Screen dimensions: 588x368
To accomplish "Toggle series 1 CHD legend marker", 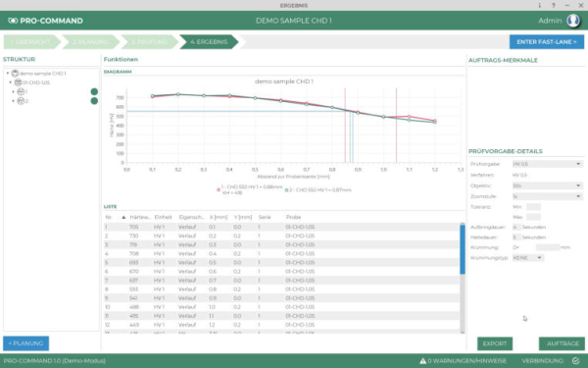I will [x=219, y=190].
